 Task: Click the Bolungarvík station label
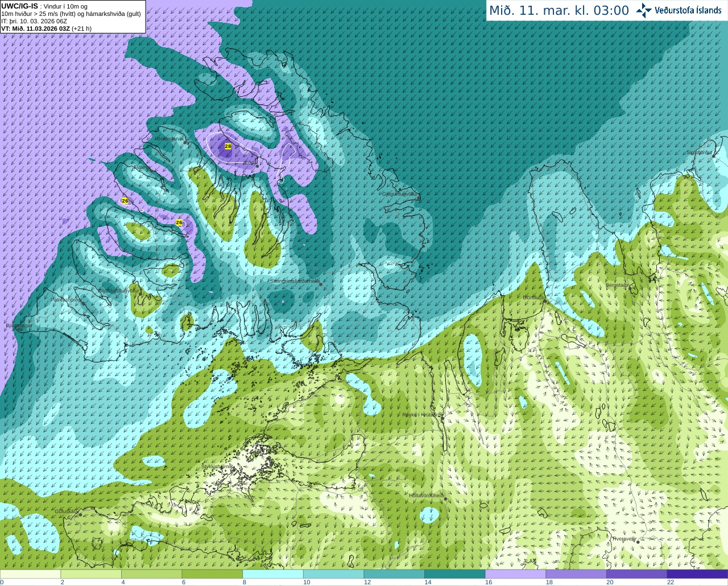pyautogui.click(x=171, y=139)
